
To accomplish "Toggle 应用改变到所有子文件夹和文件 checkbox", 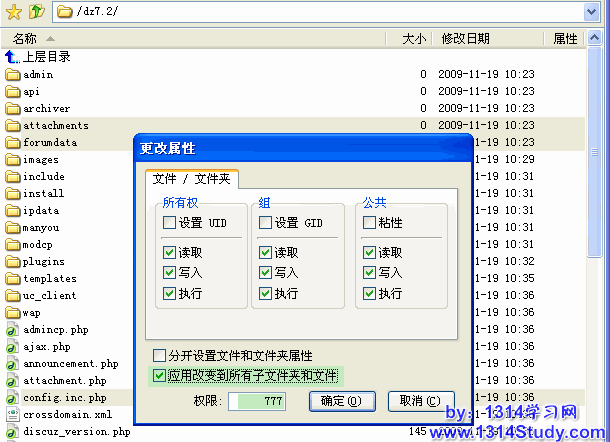I will click(159, 376).
